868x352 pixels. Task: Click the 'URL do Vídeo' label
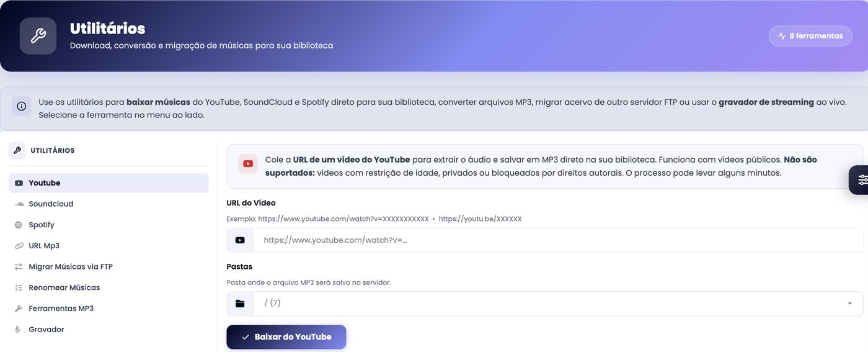point(251,203)
